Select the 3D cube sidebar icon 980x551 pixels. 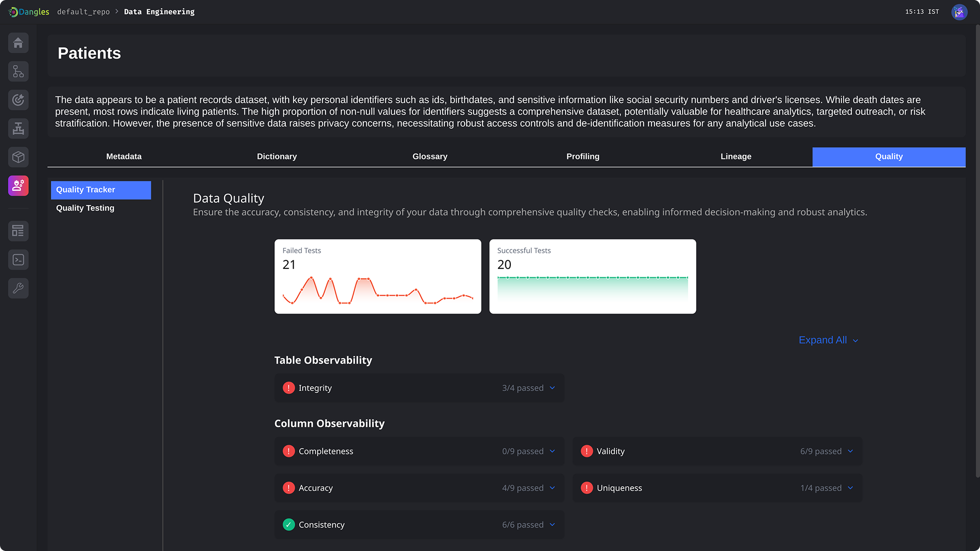point(18,157)
